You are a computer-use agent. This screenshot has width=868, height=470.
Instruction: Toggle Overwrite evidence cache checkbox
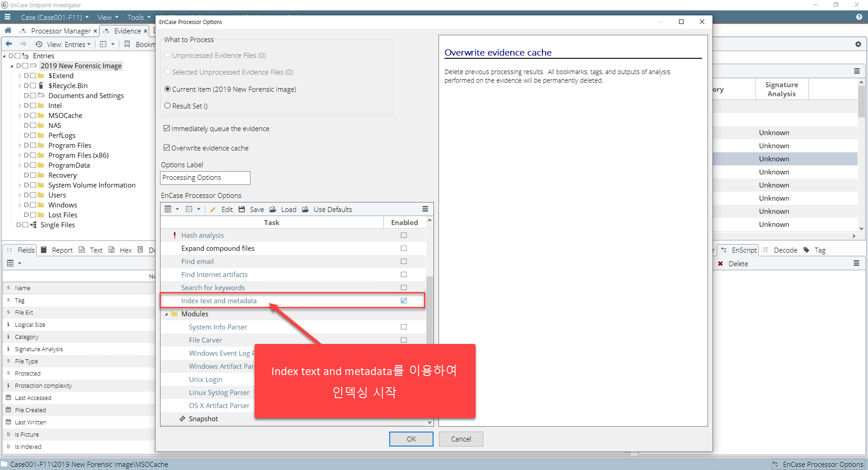coord(166,148)
